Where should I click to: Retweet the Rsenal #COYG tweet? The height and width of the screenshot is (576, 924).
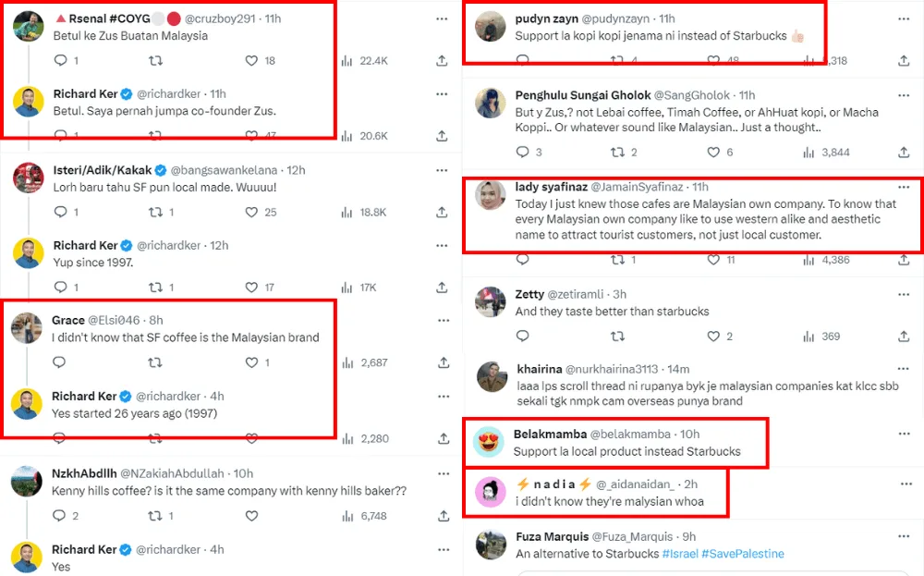(x=156, y=61)
